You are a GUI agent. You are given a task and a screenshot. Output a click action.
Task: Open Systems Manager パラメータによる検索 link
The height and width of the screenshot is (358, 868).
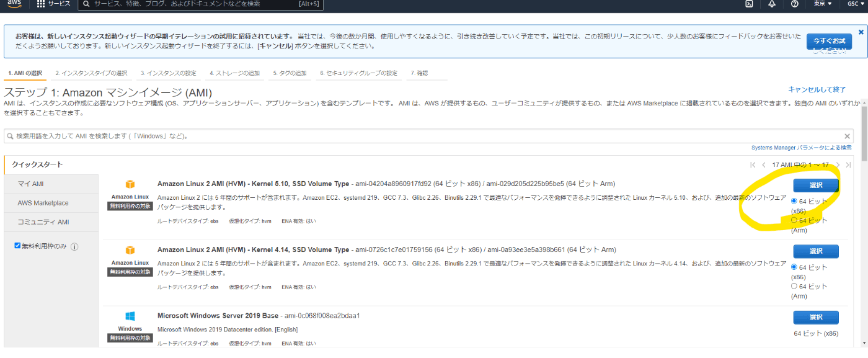click(802, 148)
